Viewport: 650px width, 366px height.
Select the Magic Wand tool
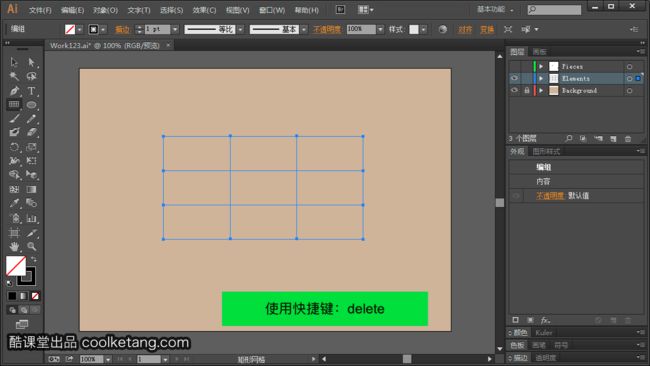coord(14,76)
